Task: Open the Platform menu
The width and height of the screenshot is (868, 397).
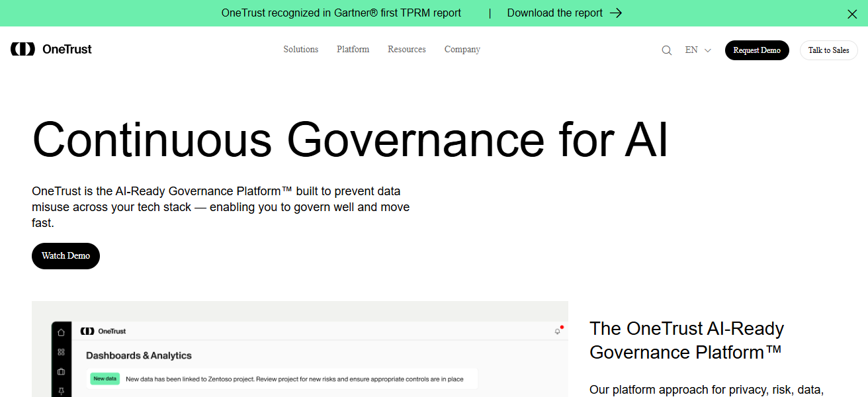Action: [353, 50]
